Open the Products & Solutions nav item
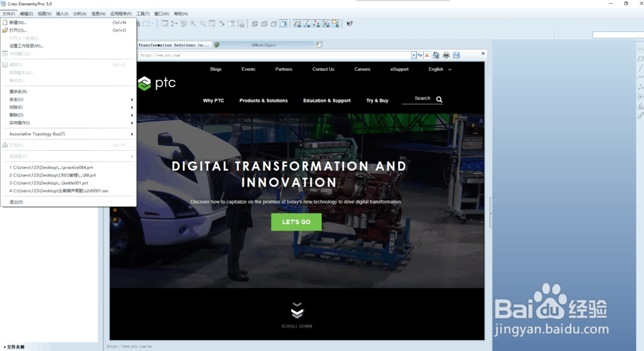The width and height of the screenshot is (644, 351). coord(263,100)
